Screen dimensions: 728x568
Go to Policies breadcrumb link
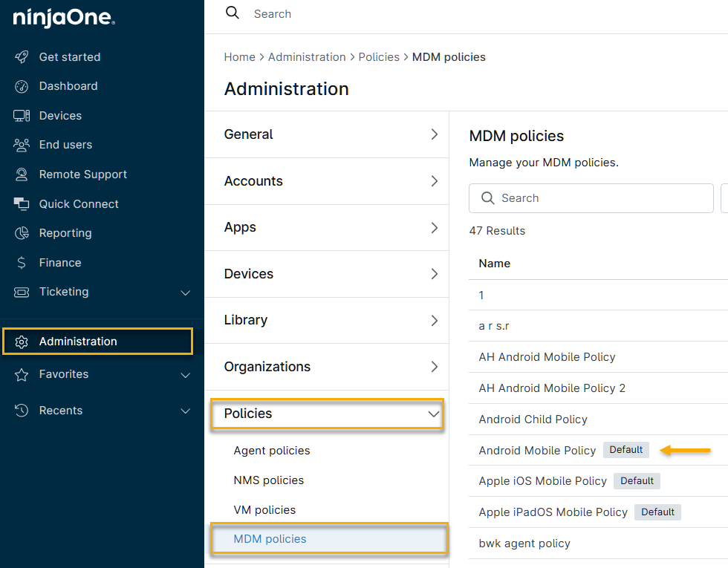tap(378, 57)
